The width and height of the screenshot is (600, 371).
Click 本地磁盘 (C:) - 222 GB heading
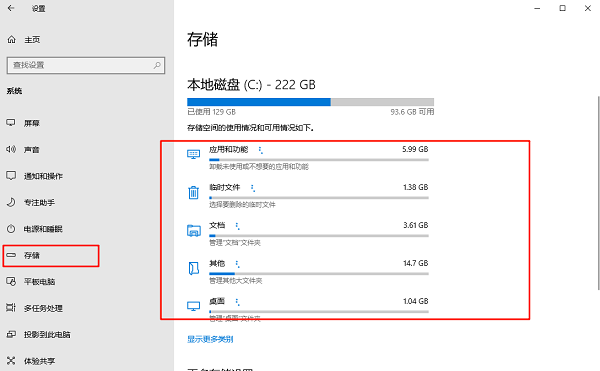coord(251,85)
